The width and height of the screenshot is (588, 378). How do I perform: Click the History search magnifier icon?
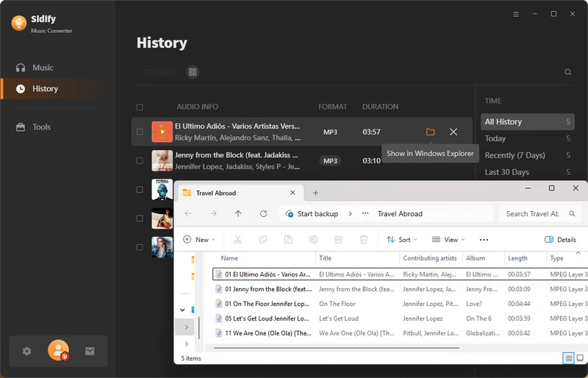[x=567, y=71]
